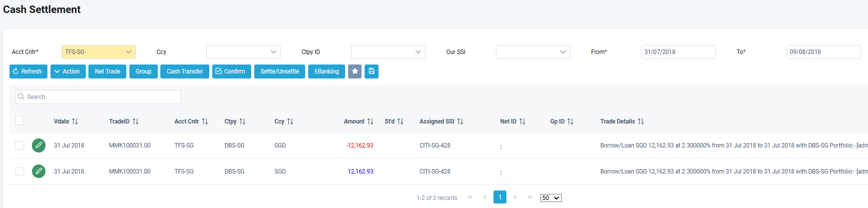
Task: Toggle select-all checkbox in table header
Action: coord(19,120)
